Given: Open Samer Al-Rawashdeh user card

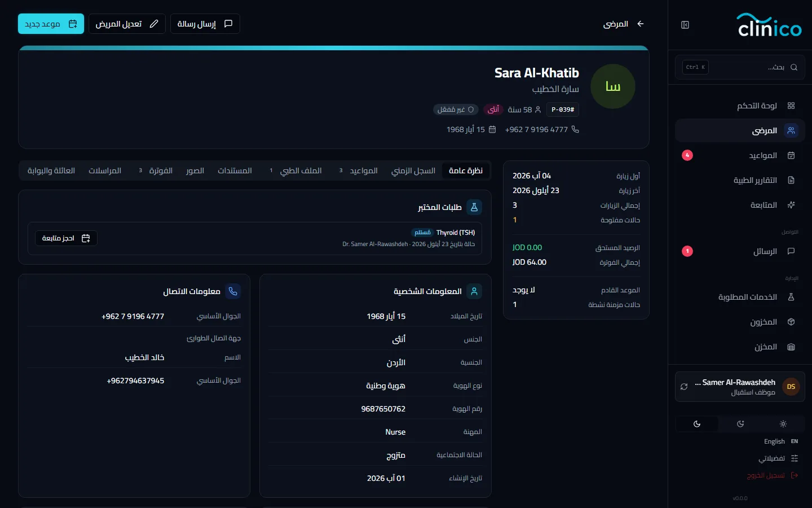Looking at the screenshot, I should [740, 387].
